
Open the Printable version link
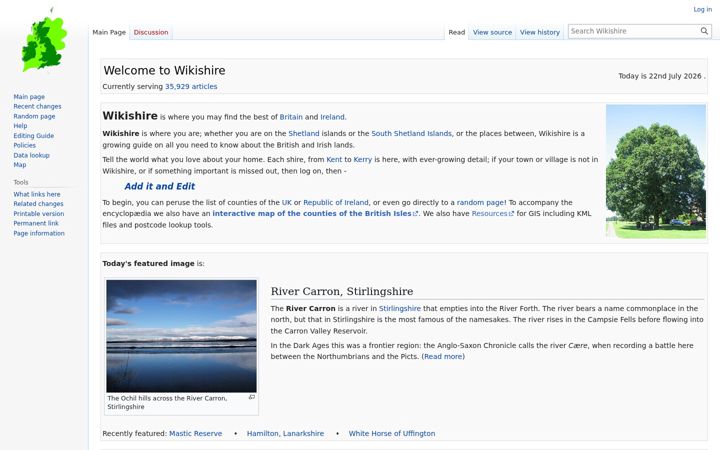tap(39, 214)
